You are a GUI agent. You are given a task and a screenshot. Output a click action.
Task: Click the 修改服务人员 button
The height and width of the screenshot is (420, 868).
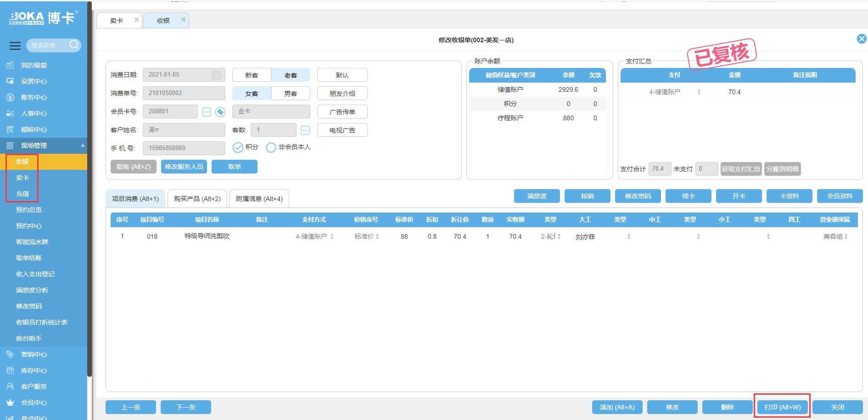184,167
